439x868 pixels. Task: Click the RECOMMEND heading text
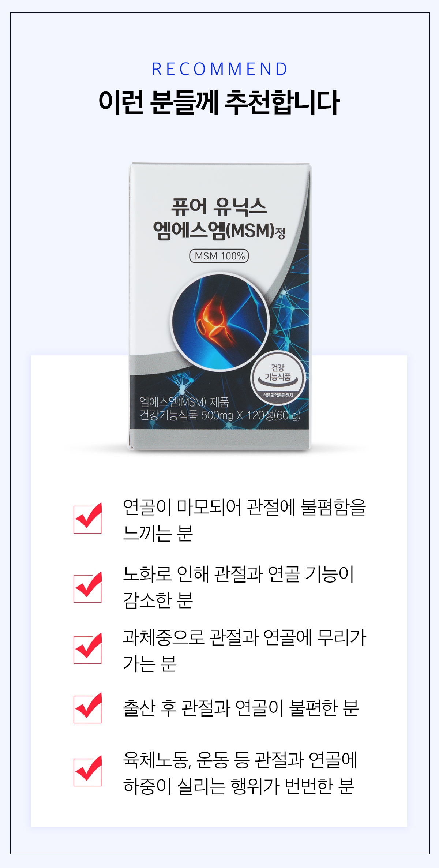click(219, 69)
